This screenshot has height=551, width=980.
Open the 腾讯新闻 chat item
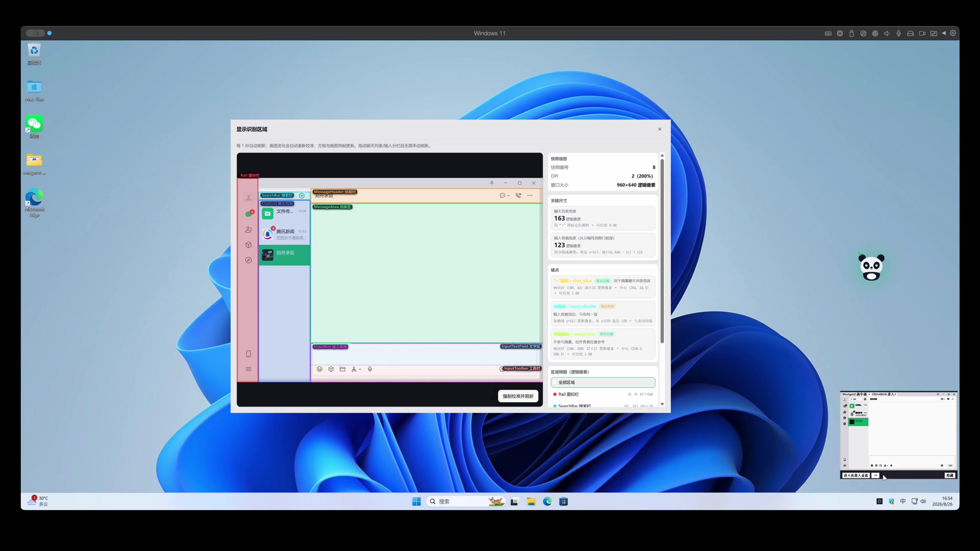point(284,234)
